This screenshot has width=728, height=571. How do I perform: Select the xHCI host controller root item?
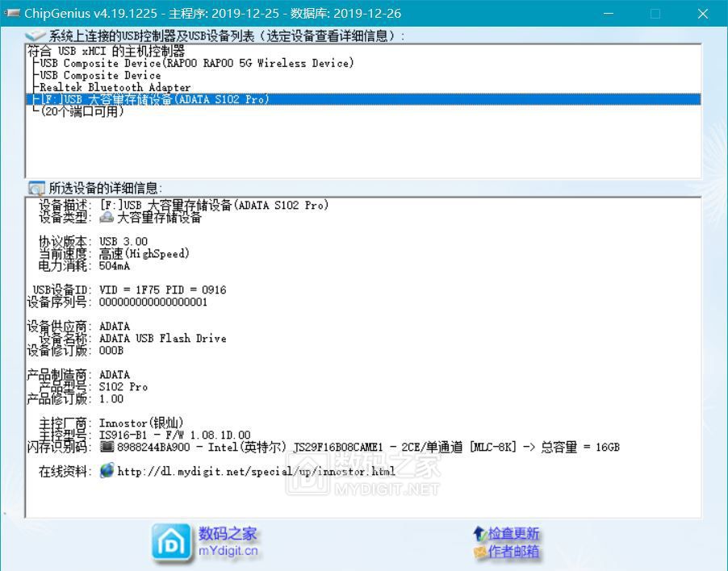point(106,51)
